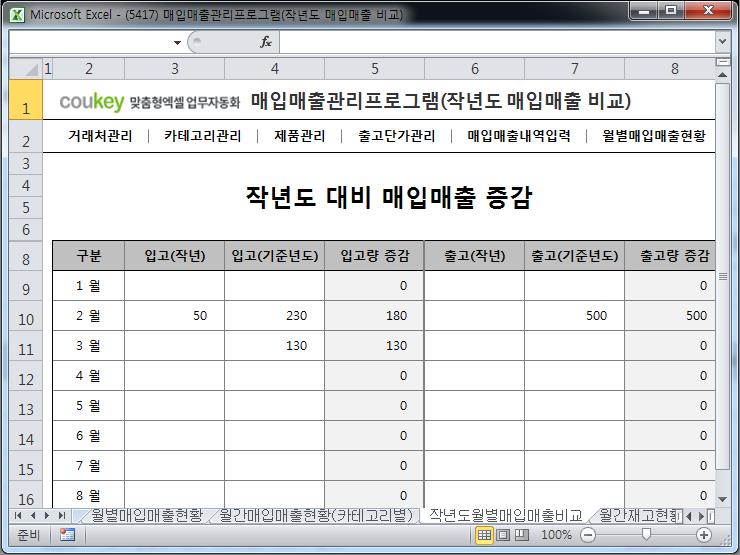Go to previous sheet tab arrow
The image size is (740, 555).
33,516
